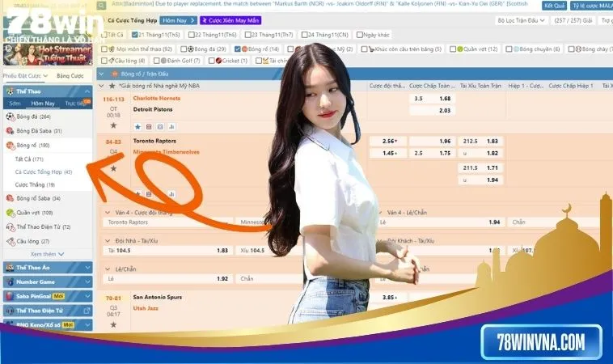Check the Bóng đá (29) filter checkbox
613x364 pixels.
(x=184, y=49)
